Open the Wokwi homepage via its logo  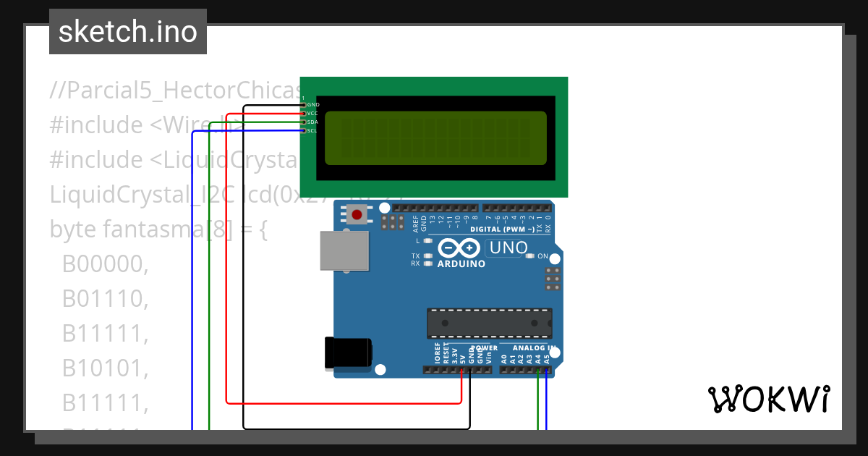tap(769, 399)
